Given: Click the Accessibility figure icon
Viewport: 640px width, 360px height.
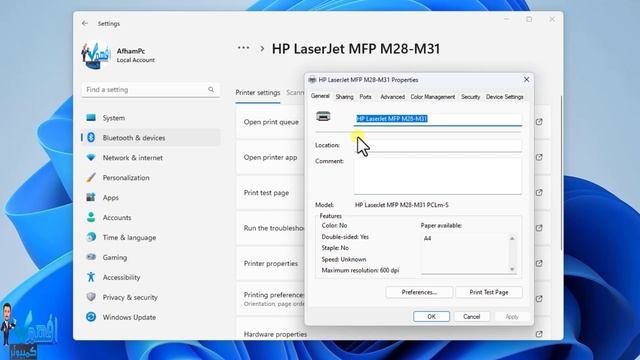Looking at the screenshot, I should tap(91, 277).
